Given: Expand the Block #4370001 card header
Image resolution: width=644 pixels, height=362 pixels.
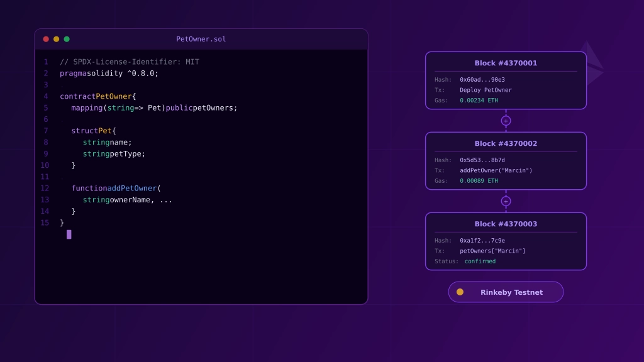Looking at the screenshot, I should [506, 63].
